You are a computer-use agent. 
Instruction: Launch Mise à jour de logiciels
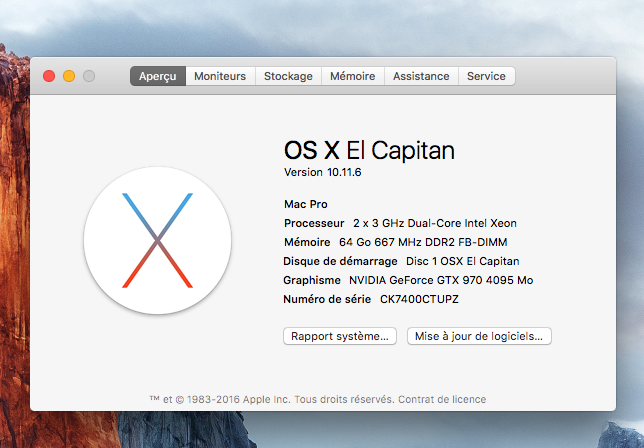coord(479,336)
